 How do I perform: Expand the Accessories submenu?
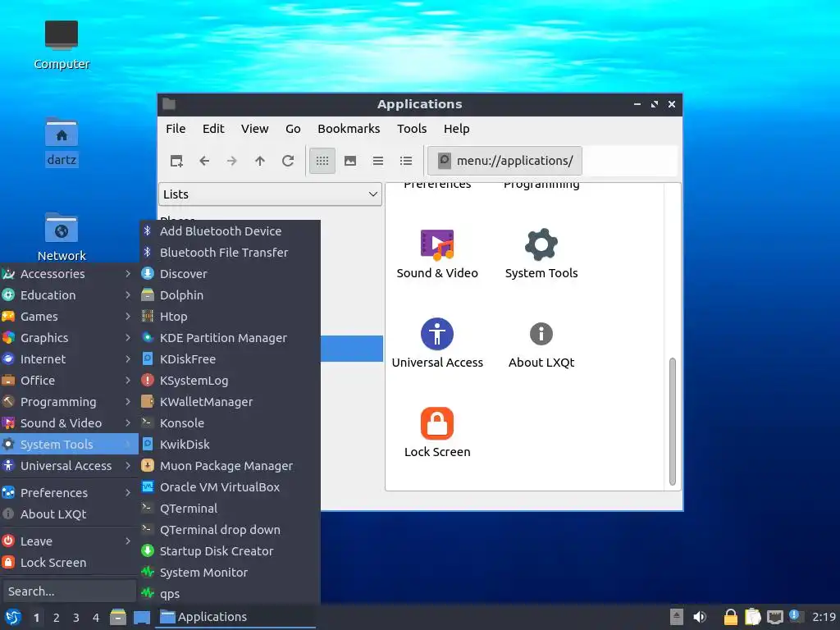click(x=69, y=274)
